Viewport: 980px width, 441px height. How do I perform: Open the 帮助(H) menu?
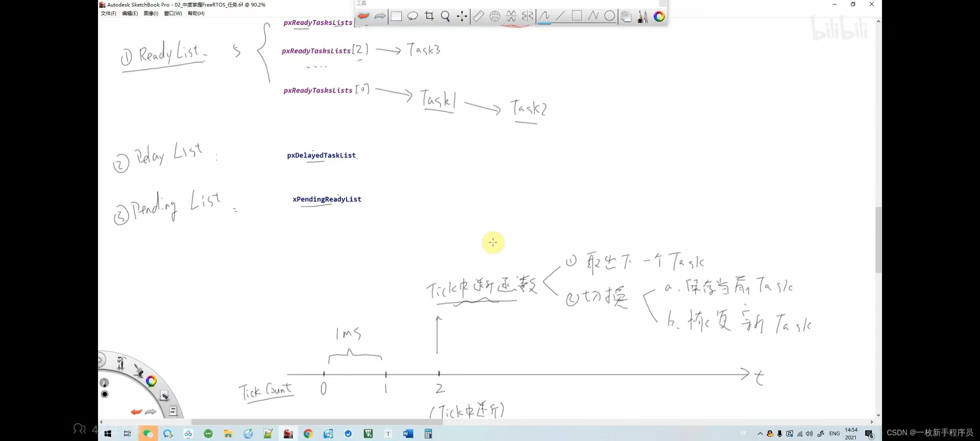point(196,13)
